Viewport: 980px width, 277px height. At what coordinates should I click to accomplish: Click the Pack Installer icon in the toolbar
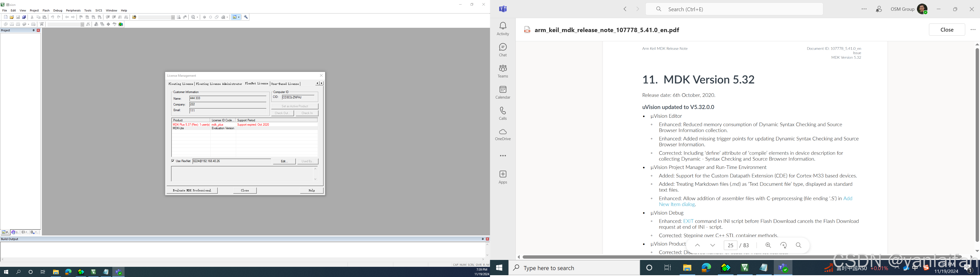[121, 24]
